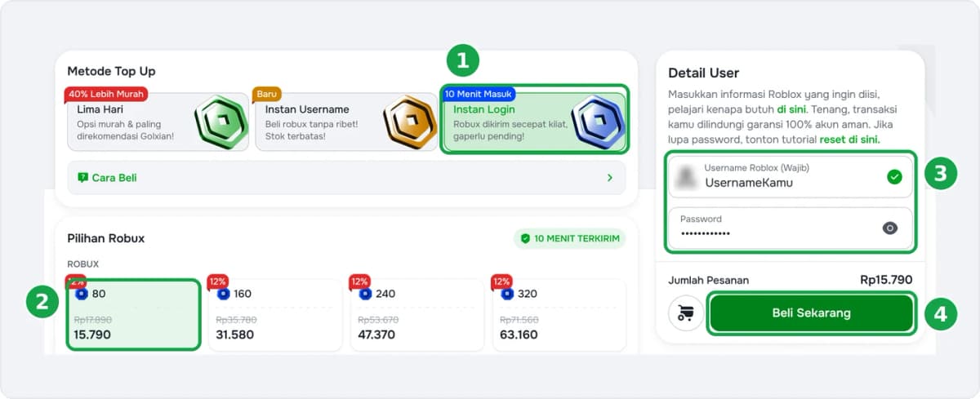Click the Baru badge

point(267,94)
